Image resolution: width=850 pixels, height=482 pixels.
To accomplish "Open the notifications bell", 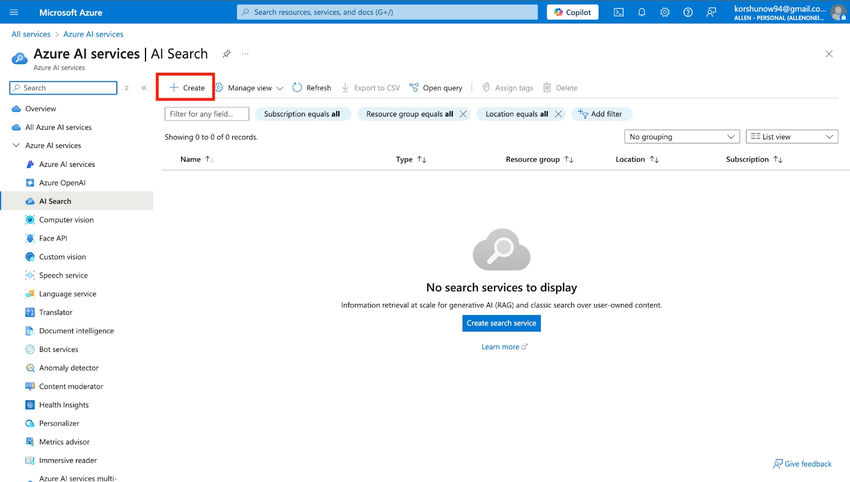I will tap(642, 12).
